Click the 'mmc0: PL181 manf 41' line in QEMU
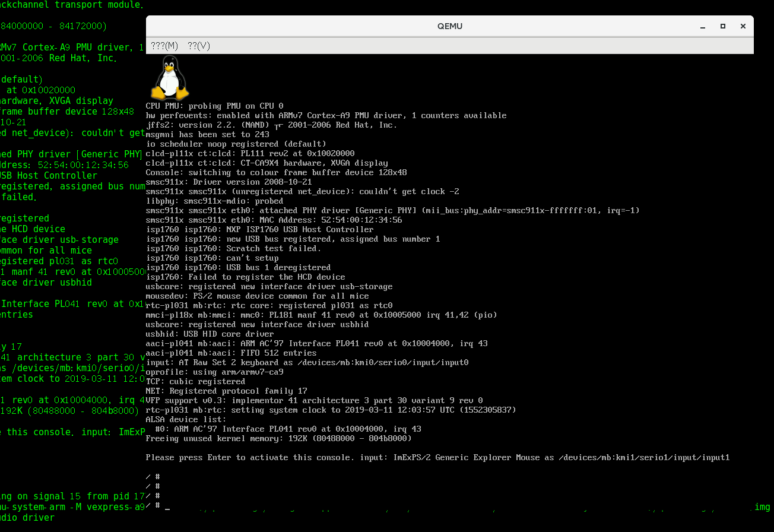Screen dimensions: 774x532 321,315
